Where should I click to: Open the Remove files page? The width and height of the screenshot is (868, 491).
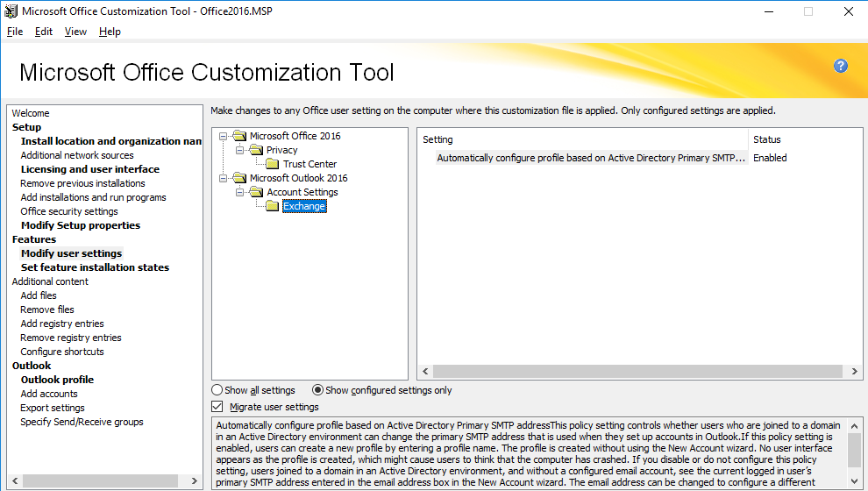(x=47, y=310)
